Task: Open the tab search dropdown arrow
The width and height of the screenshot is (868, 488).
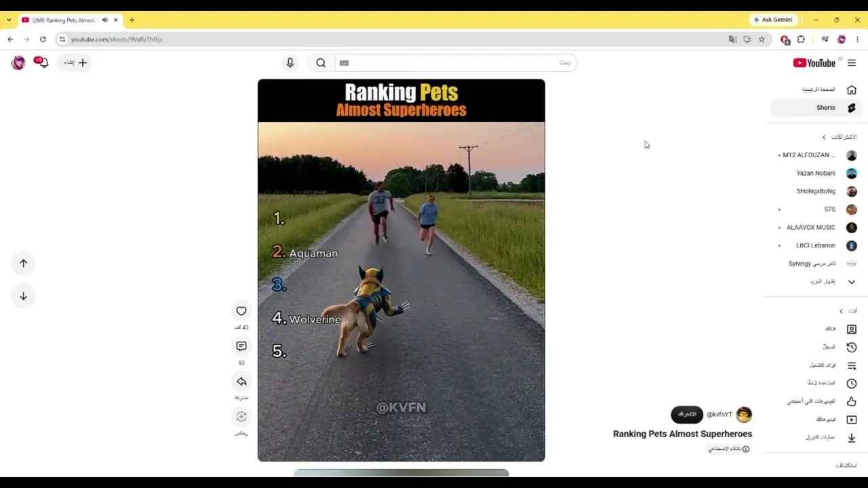Action: [x=9, y=20]
